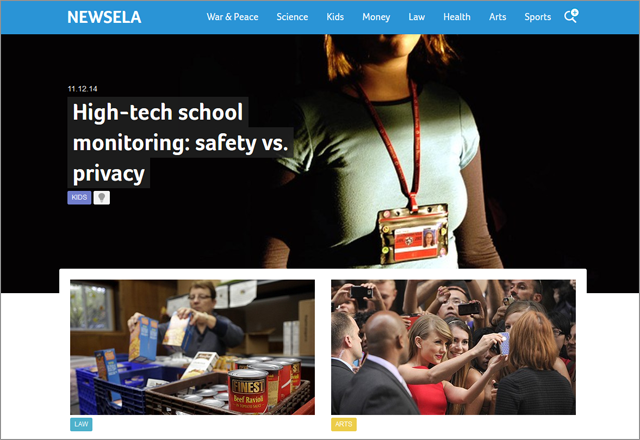Open the Science section
Viewport: 640px width, 440px height.
click(x=292, y=17)
